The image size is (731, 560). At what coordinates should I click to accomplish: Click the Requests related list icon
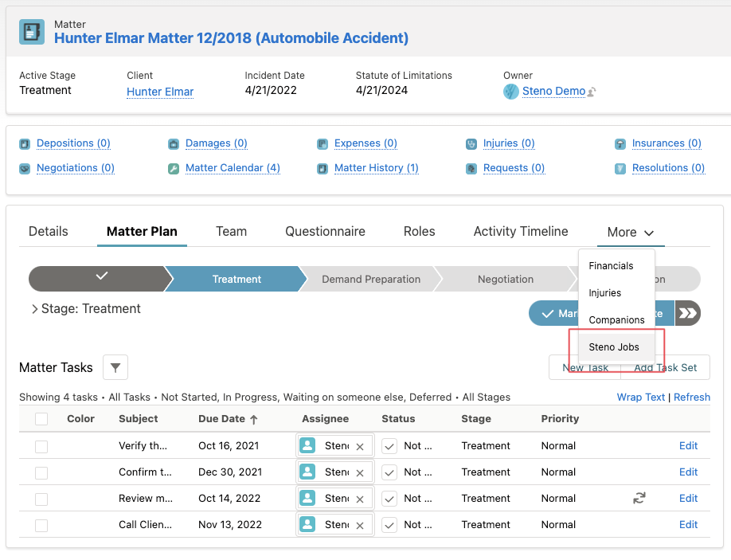[x=471, y=168]
